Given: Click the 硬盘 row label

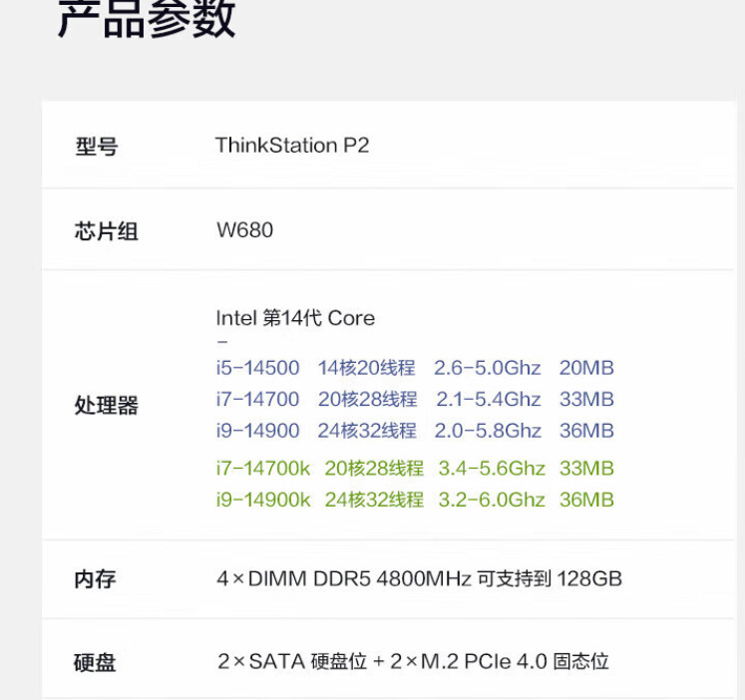Looking at the screenshot, I should [95, 662].
